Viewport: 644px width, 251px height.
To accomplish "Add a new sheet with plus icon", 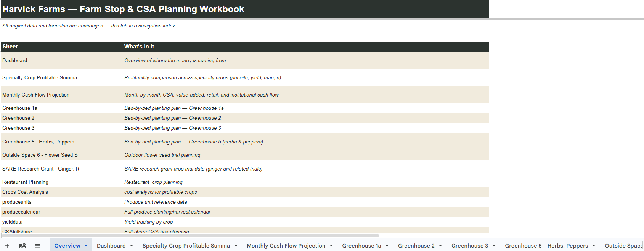I will click(7, 246).
